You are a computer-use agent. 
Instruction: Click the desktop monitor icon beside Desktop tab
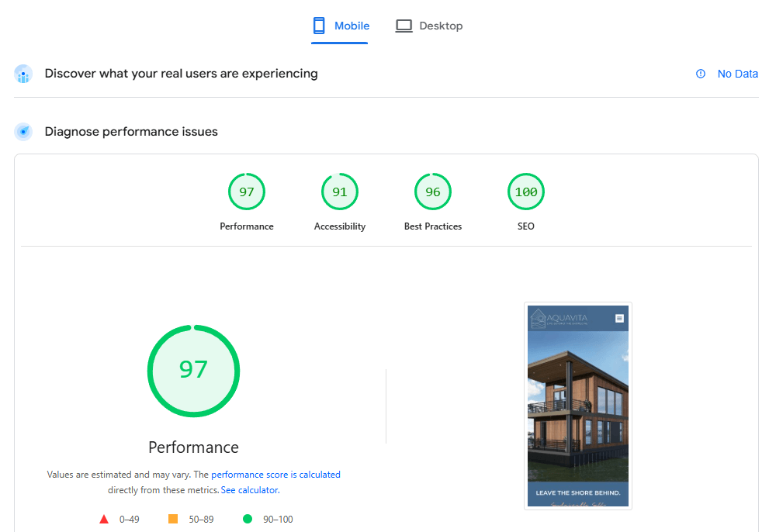point(404,25)
